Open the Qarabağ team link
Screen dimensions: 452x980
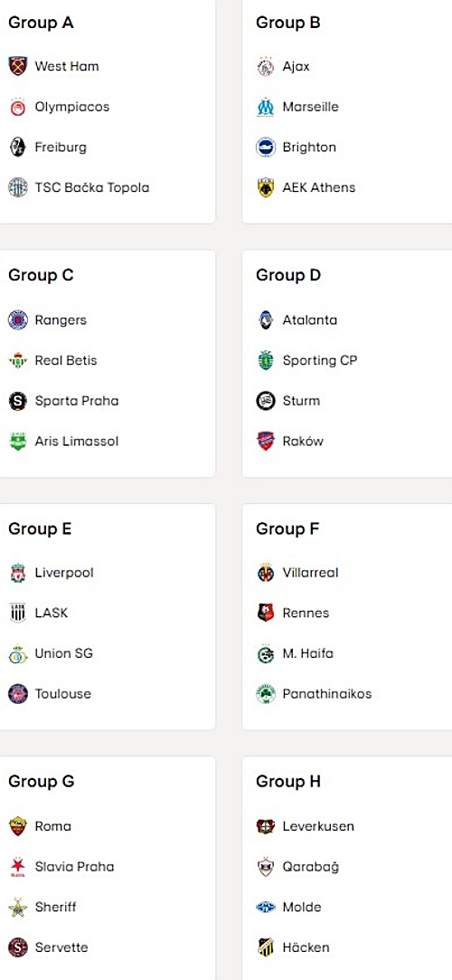[x=310, y=867]
